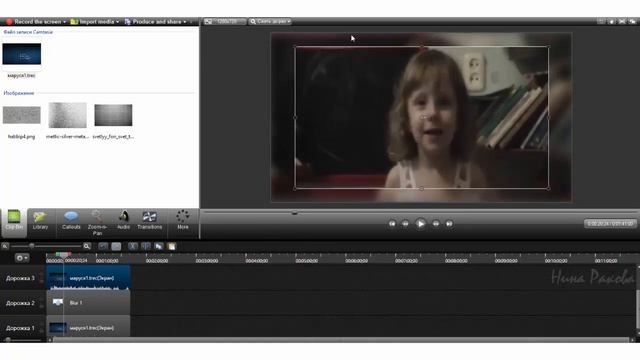Expand the Record the screen dropdown arrow
The image size is (640, 360).
tap(64, 22)
